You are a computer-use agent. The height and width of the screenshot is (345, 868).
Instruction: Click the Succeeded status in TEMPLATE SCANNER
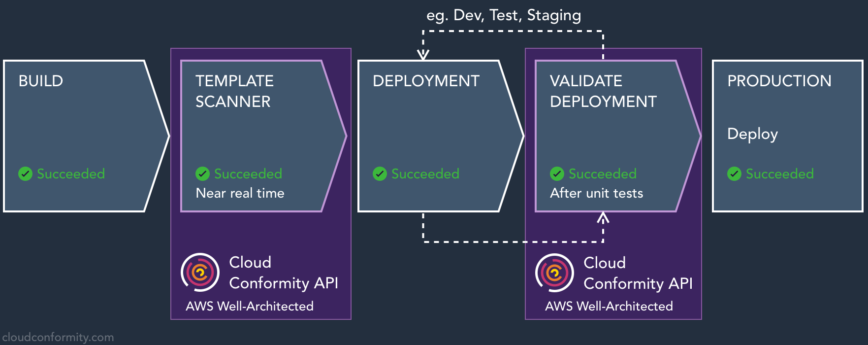click(248, 173)
